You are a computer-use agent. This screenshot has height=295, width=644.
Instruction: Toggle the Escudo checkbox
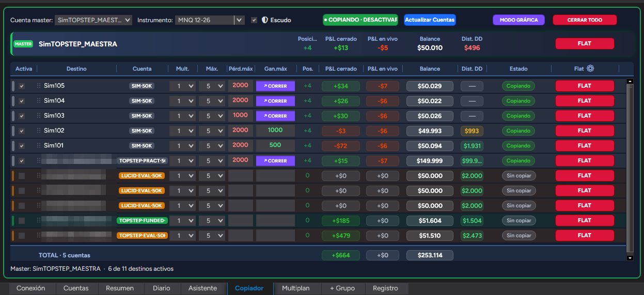pyautogui.click(x=254, y=20)
